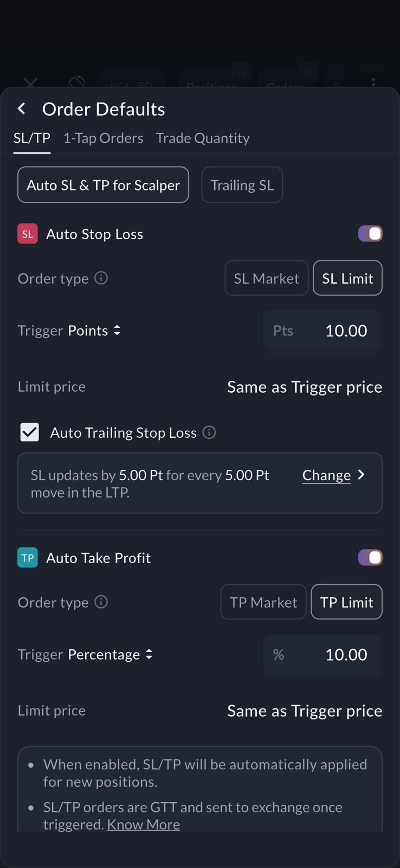Go back using the arrow beside Order Defaults
Image resolution: width=400 pixels, height=868 pixels.
pyautogui.click(x=22, y=109)
